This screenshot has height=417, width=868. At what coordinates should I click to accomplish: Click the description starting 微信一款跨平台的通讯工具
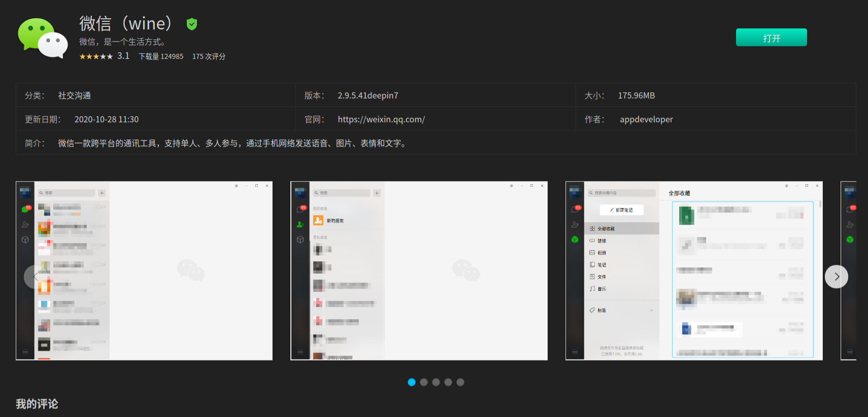233,143
